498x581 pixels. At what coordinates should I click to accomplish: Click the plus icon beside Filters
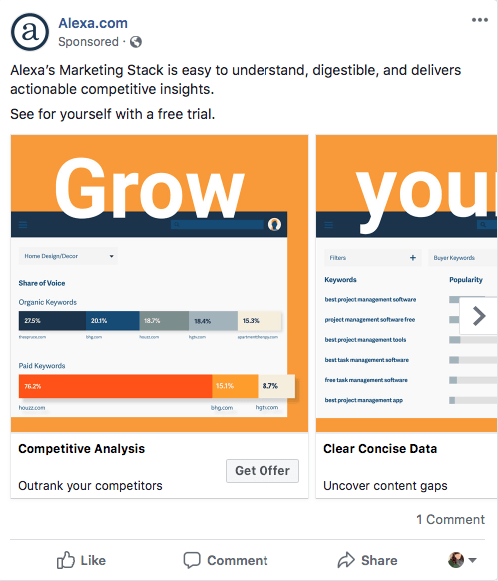[413, 258]
